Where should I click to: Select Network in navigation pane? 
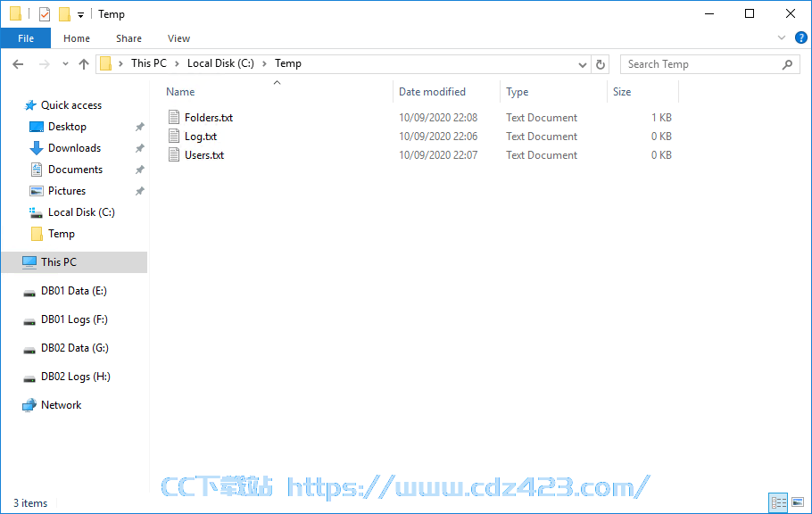click(x=61, y=404)
